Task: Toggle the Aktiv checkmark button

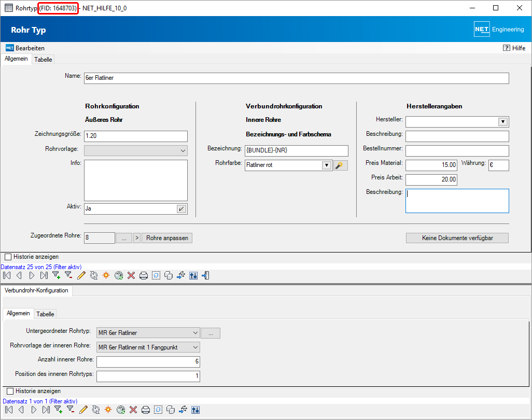Action: coord(181,208)
